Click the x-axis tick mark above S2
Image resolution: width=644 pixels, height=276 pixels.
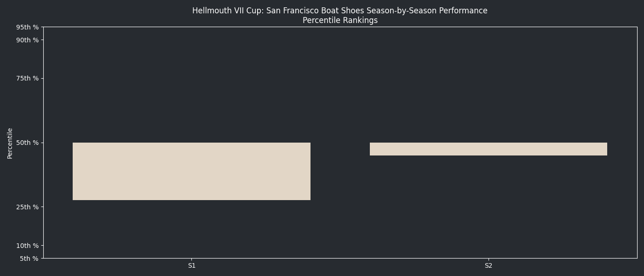coord(489,259)
